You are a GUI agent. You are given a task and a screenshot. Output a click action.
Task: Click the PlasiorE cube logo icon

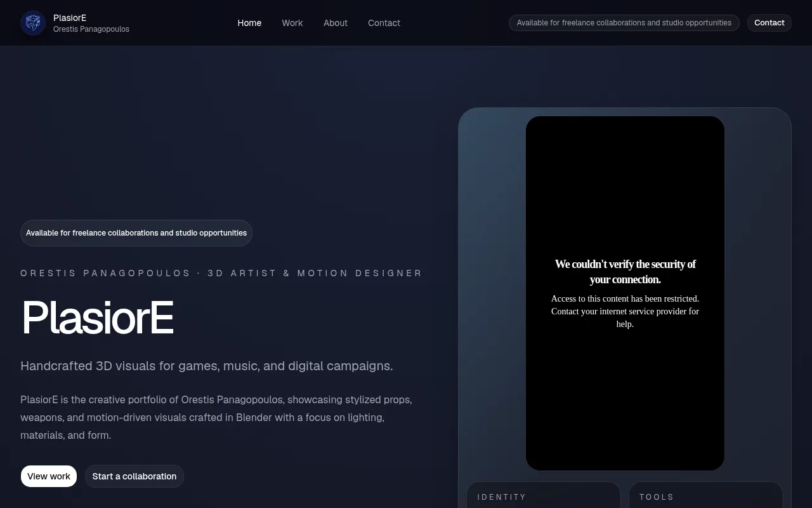click(33, 23)
